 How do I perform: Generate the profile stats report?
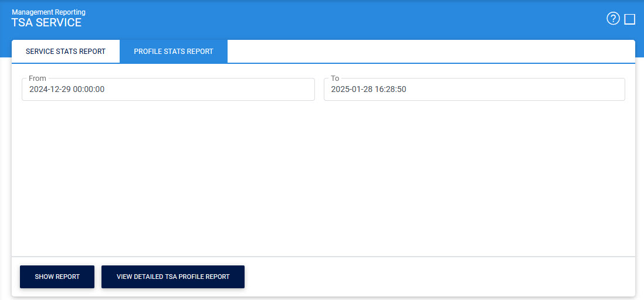coord(57,277)
